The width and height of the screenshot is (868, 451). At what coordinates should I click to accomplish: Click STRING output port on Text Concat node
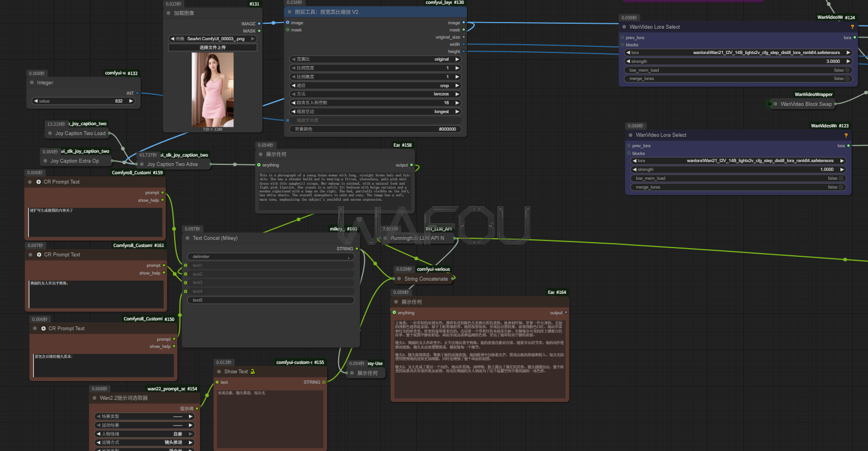pyautogui.click(x=356, y=249)
